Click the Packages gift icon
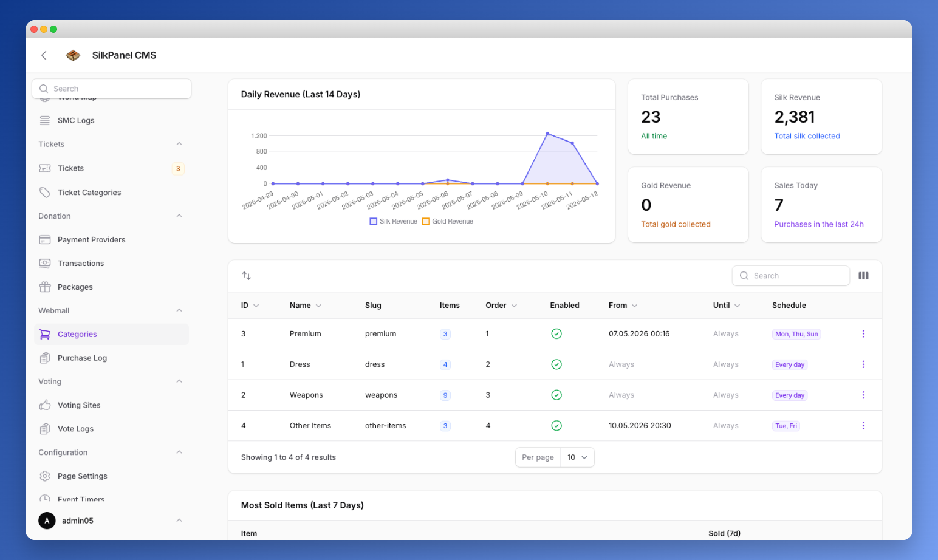 pos(45,287)
